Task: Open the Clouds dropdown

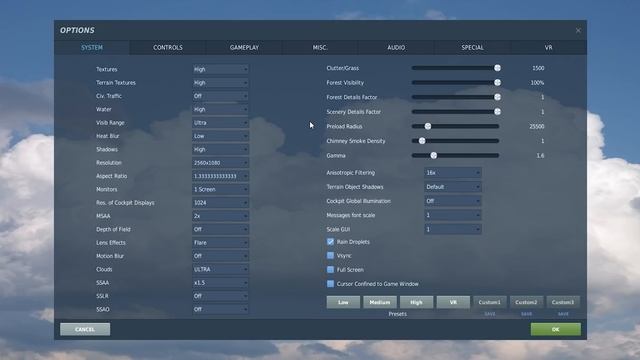Action: click(x=220, y=269)
